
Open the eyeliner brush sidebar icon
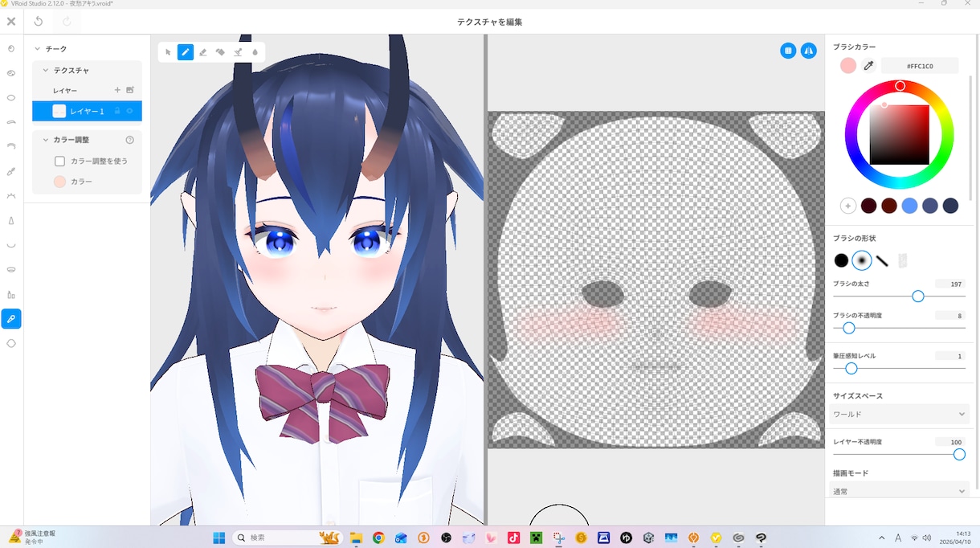tap(11, 171)
